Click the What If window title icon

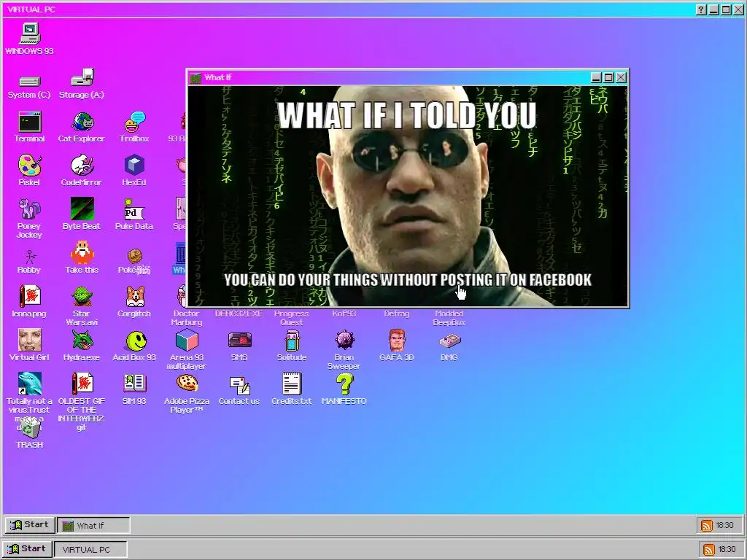196,77
